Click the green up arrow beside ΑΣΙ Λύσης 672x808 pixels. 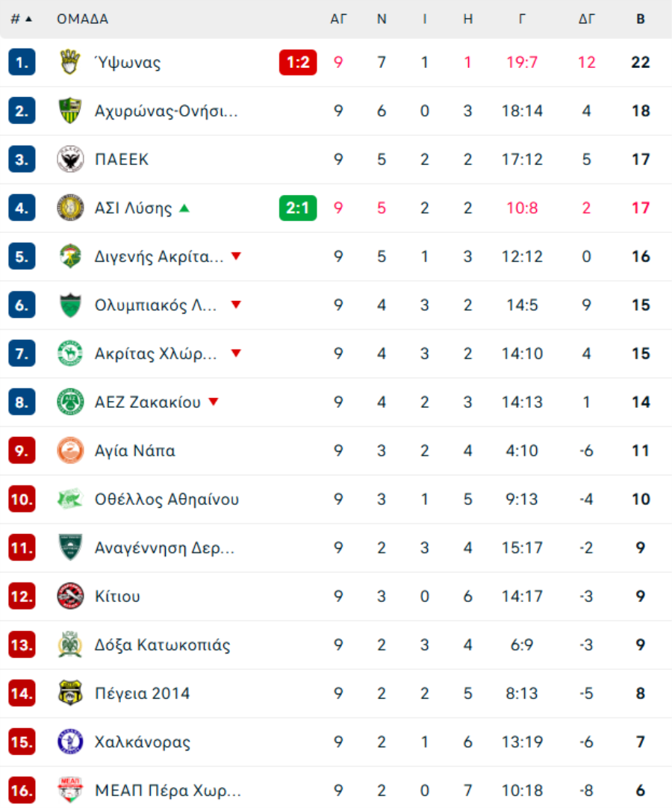click(184, 208)
